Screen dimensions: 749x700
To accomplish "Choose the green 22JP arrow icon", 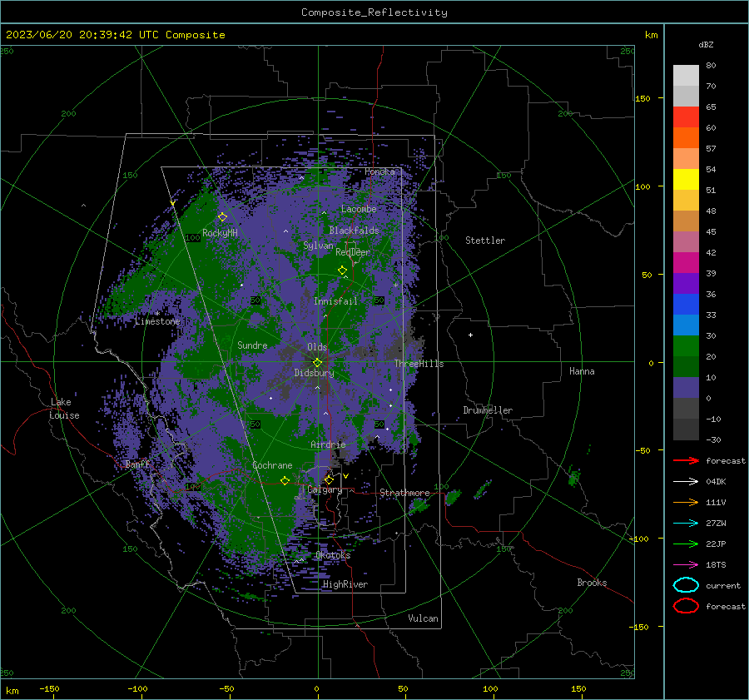I will [x=686, y=544].
